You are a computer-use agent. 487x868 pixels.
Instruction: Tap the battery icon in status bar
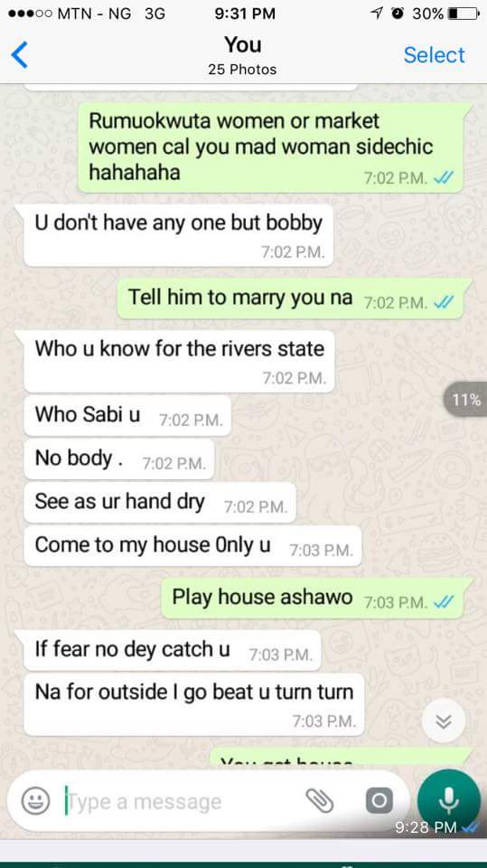tap(464, 14)
